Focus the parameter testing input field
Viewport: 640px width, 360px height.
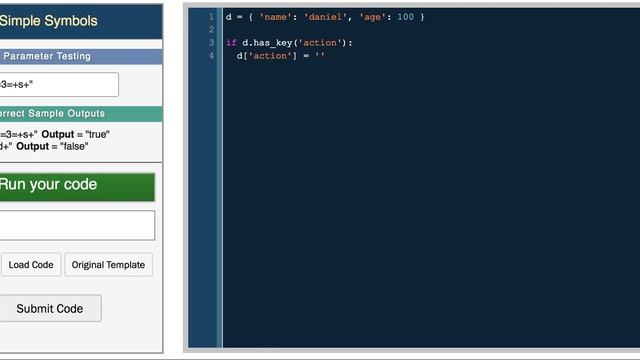click(59, 84)
